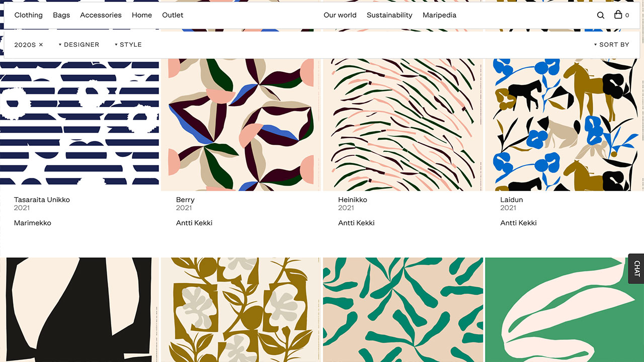Open the Bags menu
This screenshot has width=644, height=362.
[61, 15]
